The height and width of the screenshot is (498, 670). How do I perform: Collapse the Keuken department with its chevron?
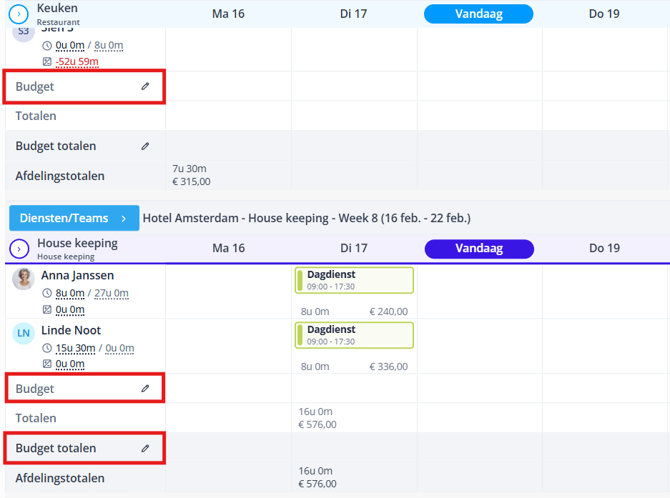point(19,14)
